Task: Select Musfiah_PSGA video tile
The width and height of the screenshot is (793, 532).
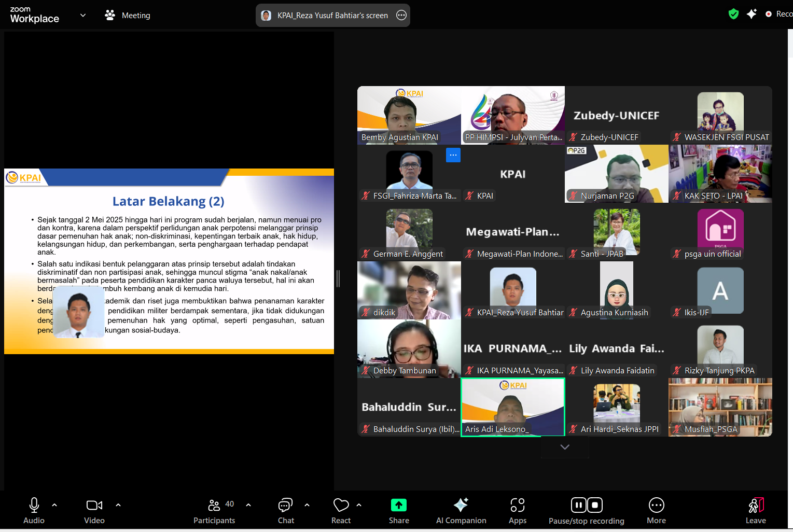Action: 720,407
